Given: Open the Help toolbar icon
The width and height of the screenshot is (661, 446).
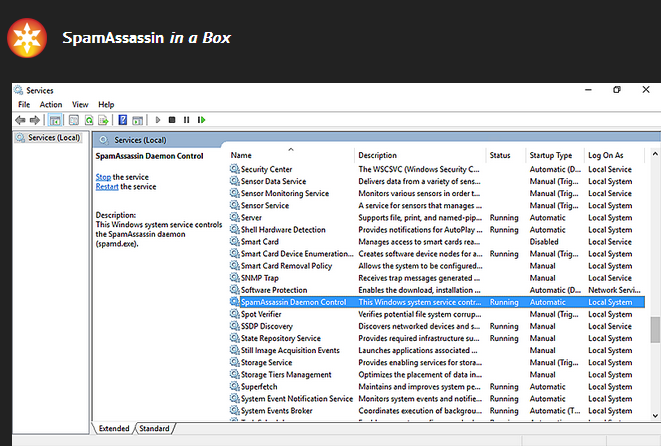Looking at the screenshot, I should [123, 120].
